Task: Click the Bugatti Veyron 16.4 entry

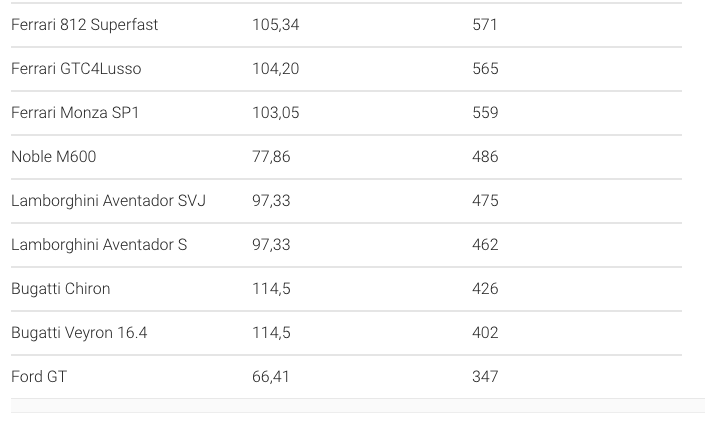Action: [x=79, y=333]
